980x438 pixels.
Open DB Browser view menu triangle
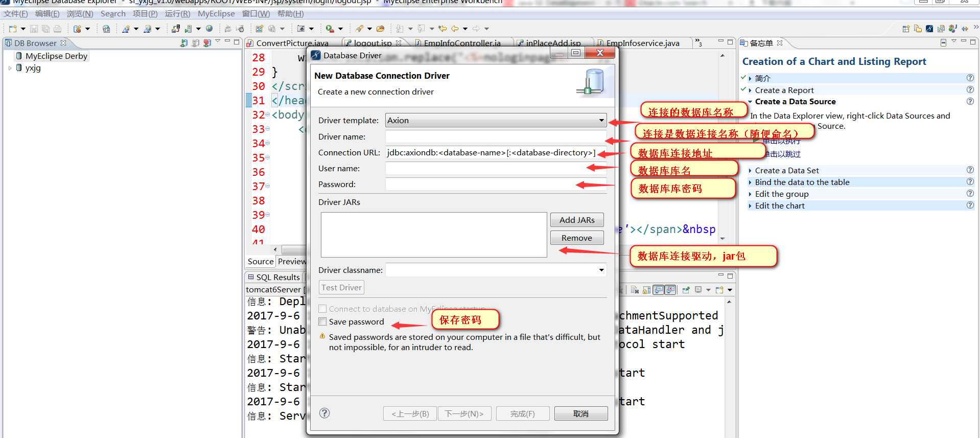pyautogui.click(x=218, y=41)
